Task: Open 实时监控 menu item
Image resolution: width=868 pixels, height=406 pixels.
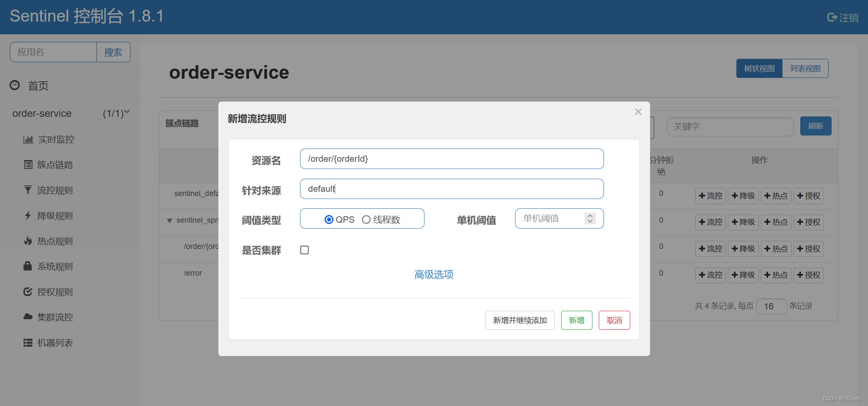Action: [x=56, y=139]
